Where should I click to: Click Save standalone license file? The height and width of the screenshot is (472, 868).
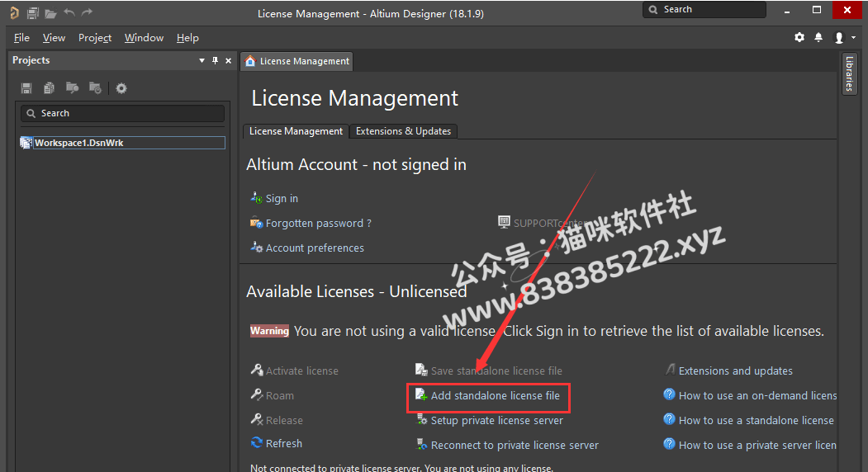[x=496, y=371]
